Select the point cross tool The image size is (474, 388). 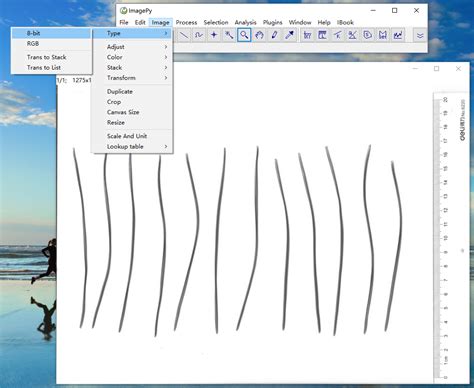coord(214,35)
